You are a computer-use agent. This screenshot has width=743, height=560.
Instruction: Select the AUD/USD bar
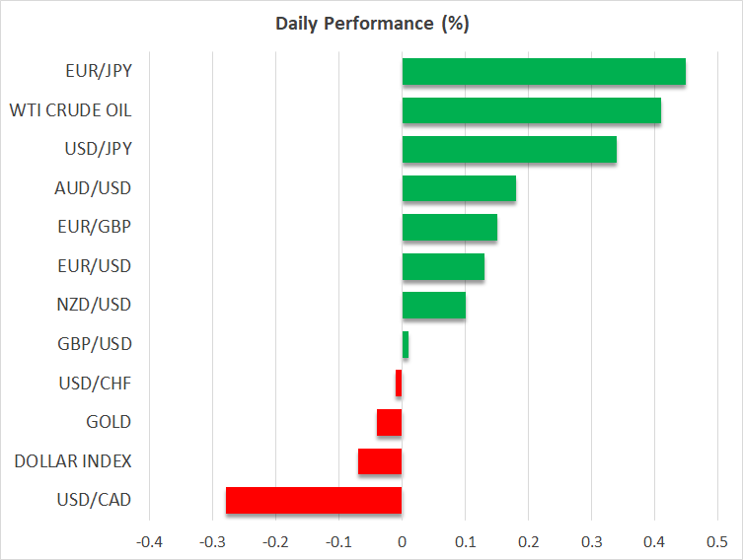(459, 188)
